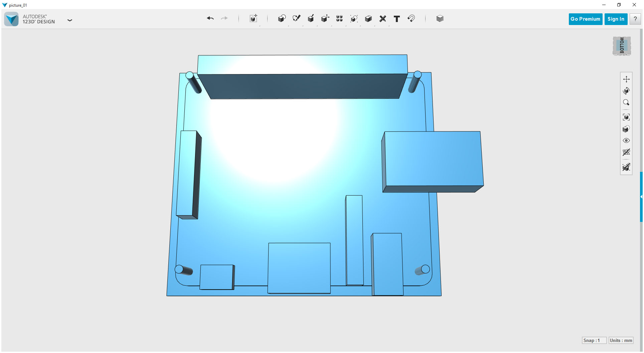Screen dimensions: 644x353
Task: Click the Sign In button
Action: point(616,19)
